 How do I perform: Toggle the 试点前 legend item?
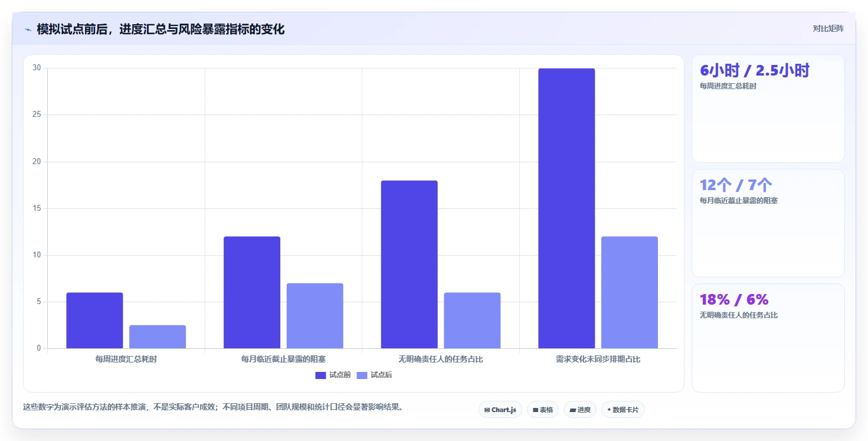[x=333, y=375]
